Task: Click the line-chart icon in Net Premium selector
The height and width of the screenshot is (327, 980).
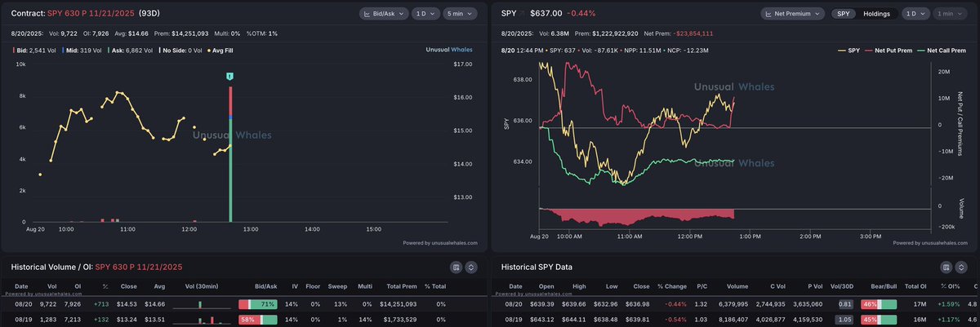Action: [770, 14]
